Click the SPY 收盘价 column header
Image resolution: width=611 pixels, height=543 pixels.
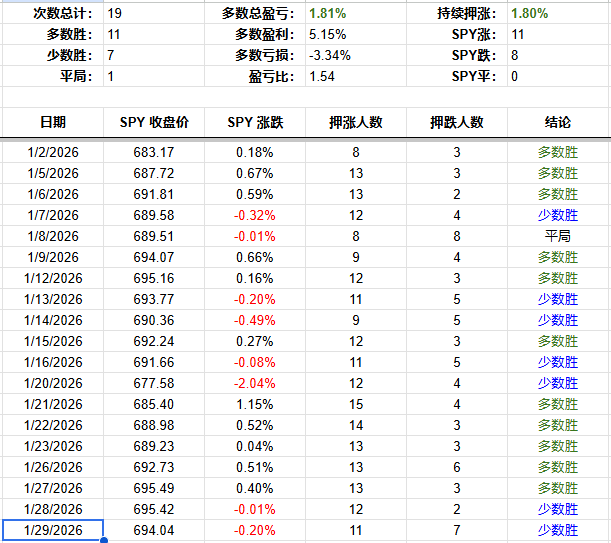click(154, 122)
